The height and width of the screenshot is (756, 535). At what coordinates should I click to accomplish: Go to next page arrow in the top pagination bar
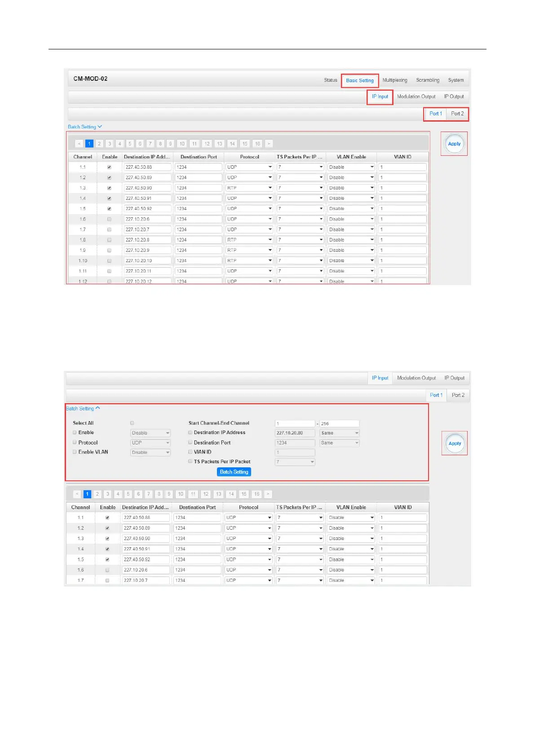[x=269, y=144]
